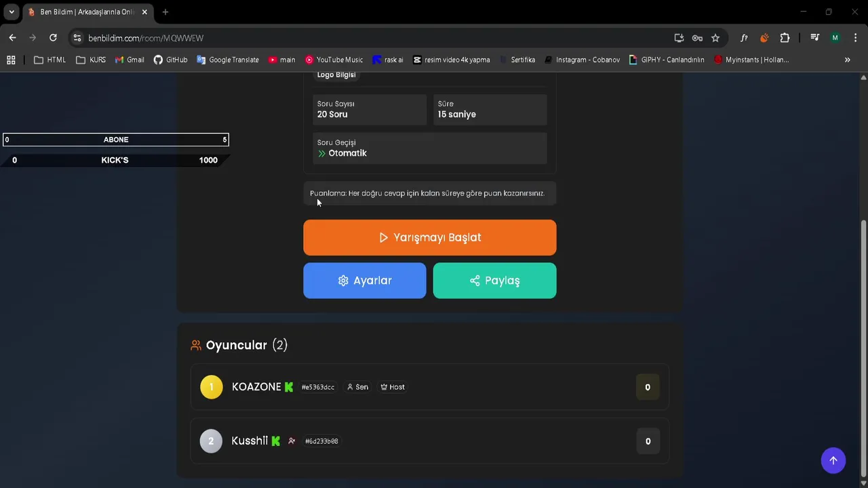Share the room via Paylaş
Screen dimensions: 868x488
[x=495, y=281]
